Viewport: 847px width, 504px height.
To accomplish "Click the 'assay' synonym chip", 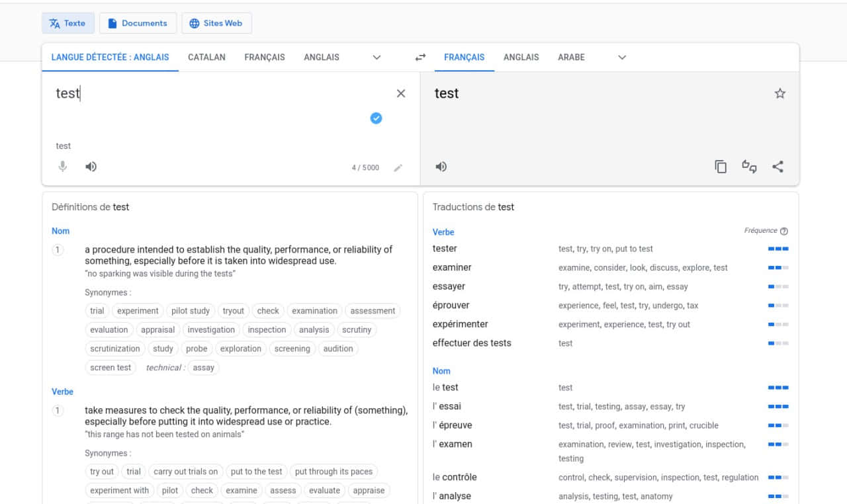I will pyautogui.click(x=203, y=368).
